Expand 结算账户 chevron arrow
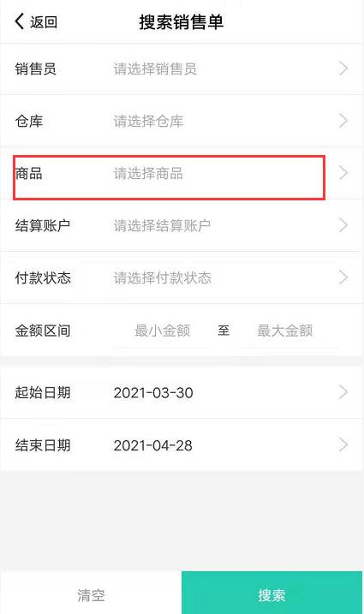The width and height of the screenshot is (364, 614). 343,225
